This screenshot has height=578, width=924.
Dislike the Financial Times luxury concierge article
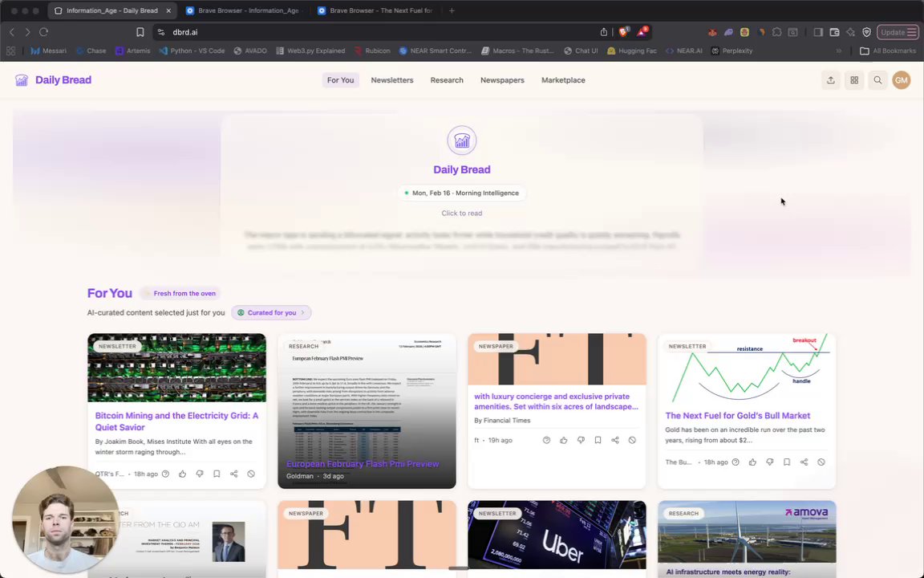(x=581, y=440)
